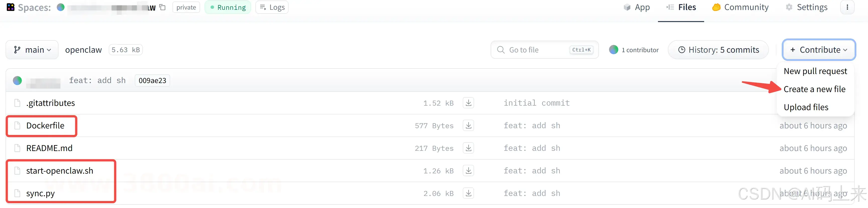Click the download icon next to sync.py

(468, 193)
